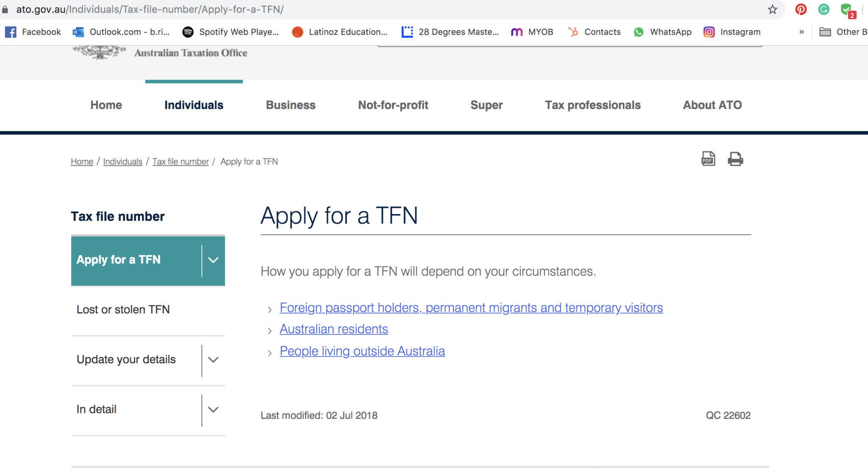This screenshot has height=468, width=868.
Task: Click the print page icon
Action: pyautogui.click(x=736, y=159)
